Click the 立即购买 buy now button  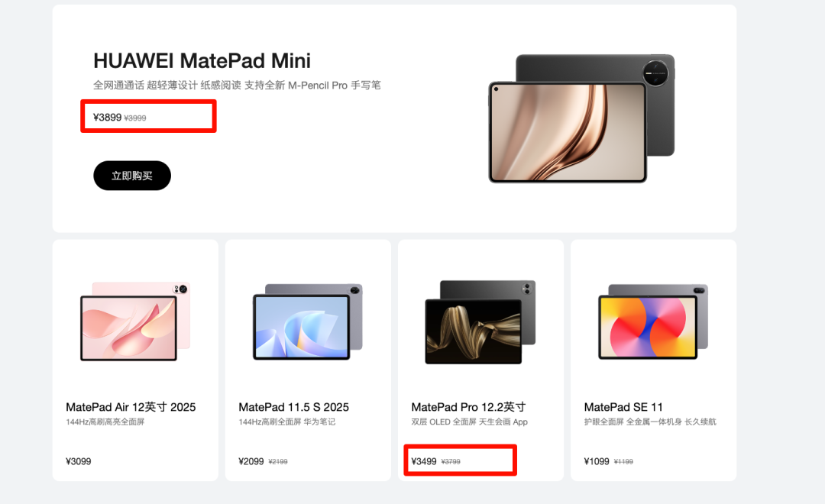tap(132, 175)
